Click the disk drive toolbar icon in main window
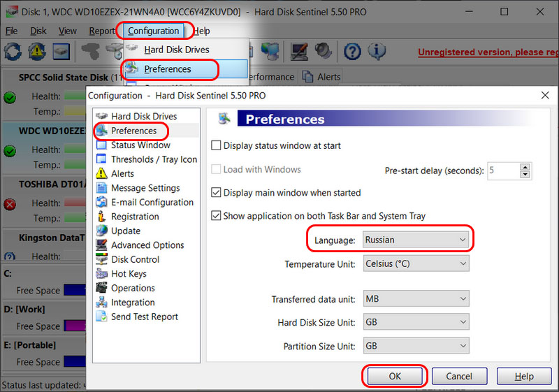 61,51
